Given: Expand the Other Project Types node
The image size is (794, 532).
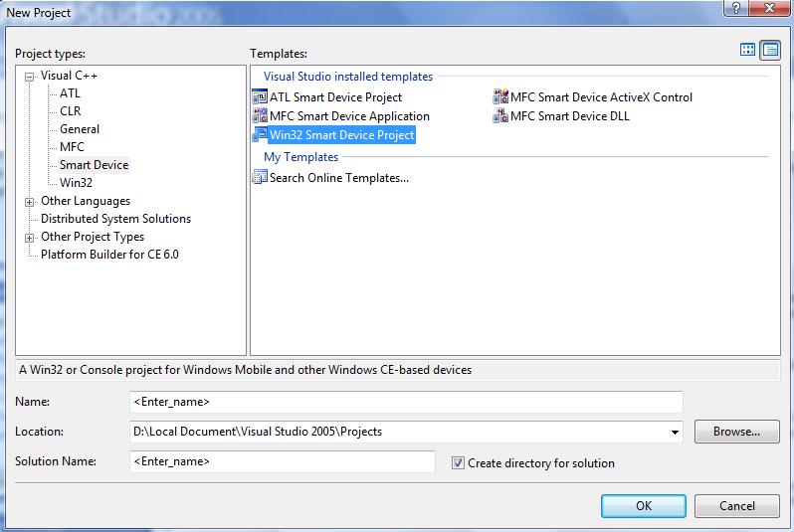Looking at the screenshot, I should [30, 238].
